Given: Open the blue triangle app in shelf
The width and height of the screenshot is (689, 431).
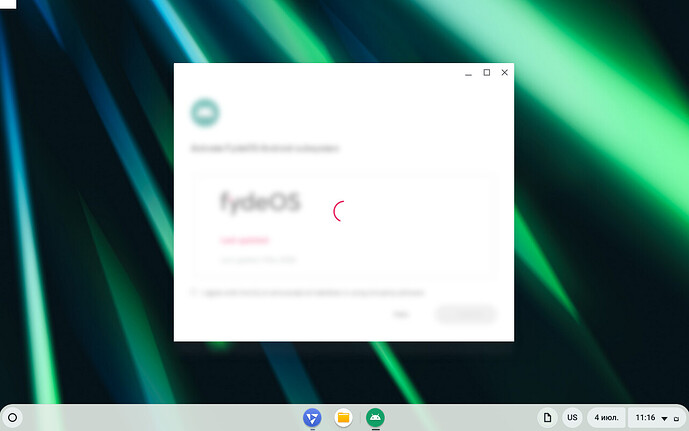Looking at the screenshot, I should click(x=312, y=417).
